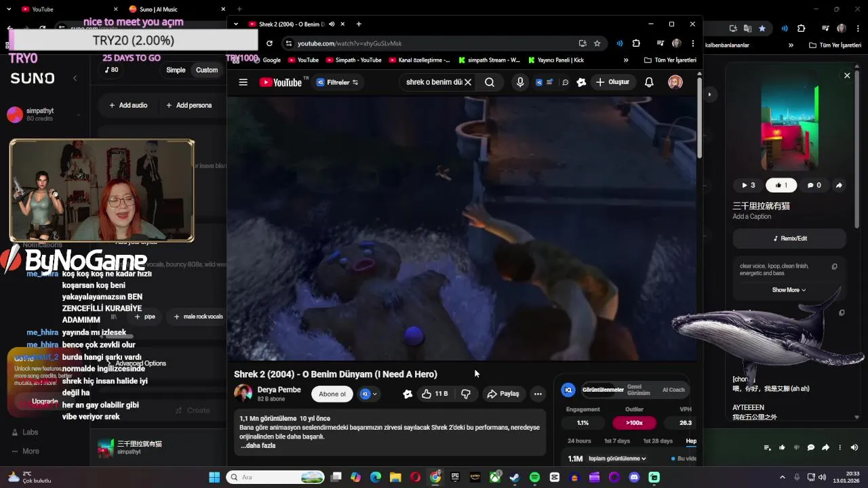Open Chrome extensions puzzle icon

636,43
